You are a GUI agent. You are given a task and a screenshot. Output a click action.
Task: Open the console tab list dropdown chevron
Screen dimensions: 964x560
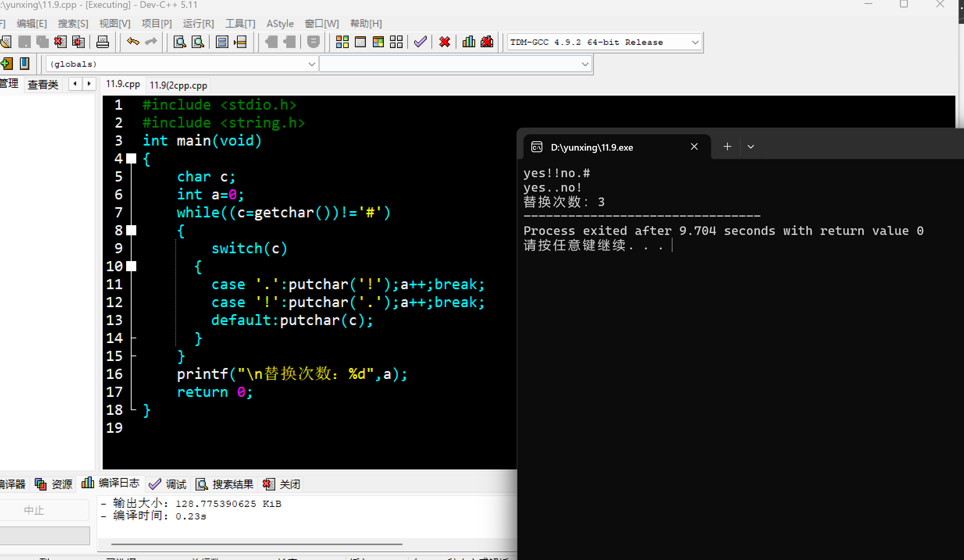750,147
